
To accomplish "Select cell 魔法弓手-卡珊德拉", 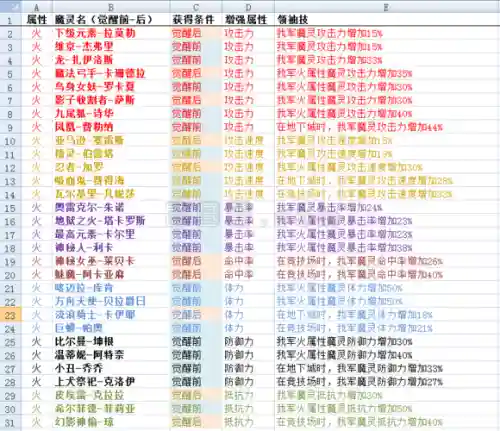I will (111, 74).
